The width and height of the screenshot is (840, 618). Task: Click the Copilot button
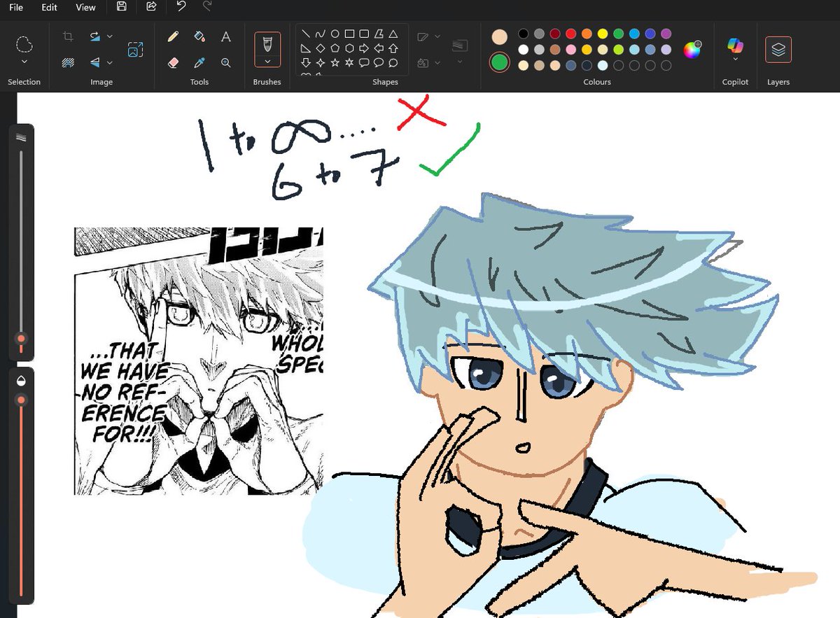pyautogui.click(x=735, y=45)
